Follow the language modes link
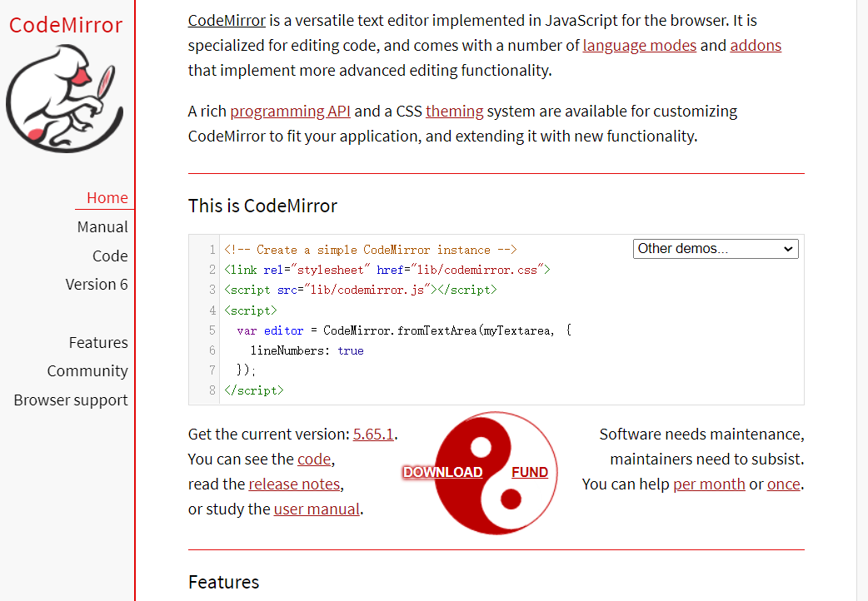Viewport: 868px width, 601px height. [640, 46]
